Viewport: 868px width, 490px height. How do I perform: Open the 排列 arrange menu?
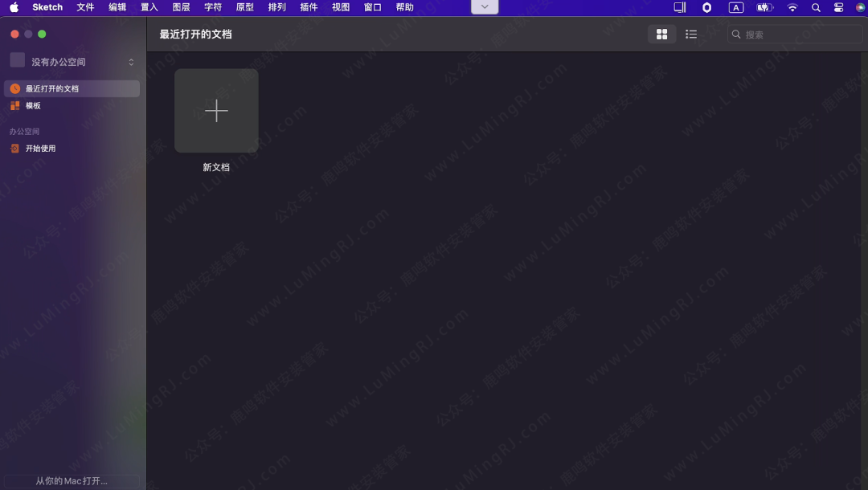coord(276,7)
